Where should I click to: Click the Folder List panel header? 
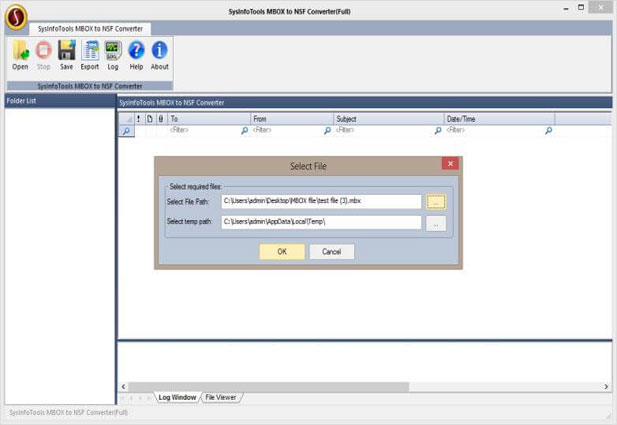click(60, 101)
